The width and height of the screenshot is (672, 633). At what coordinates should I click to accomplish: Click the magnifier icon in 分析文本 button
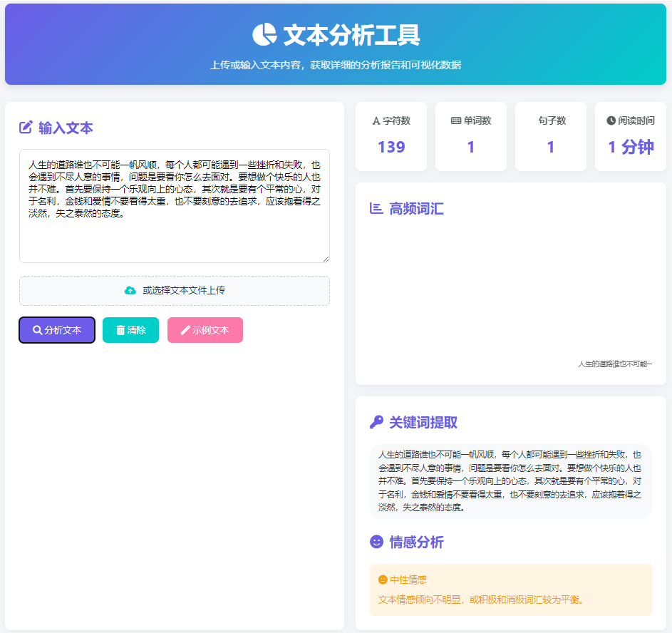pos(36,330)
